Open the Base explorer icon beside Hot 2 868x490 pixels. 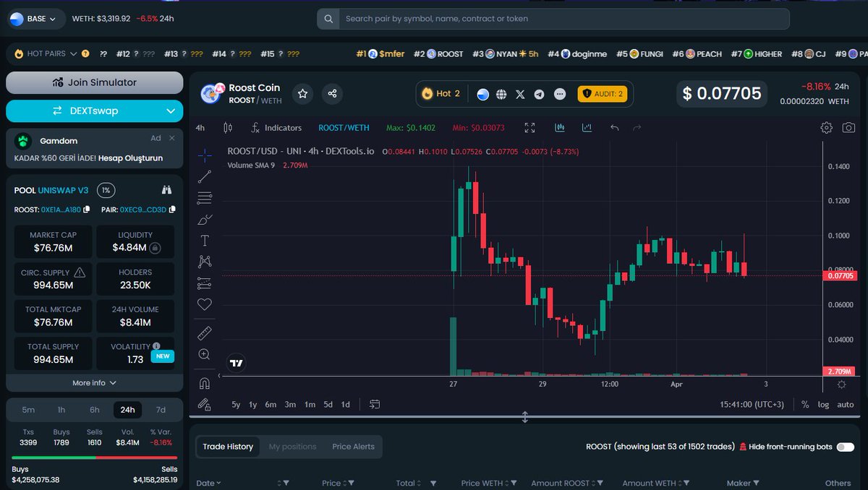[x=482, y=94]
